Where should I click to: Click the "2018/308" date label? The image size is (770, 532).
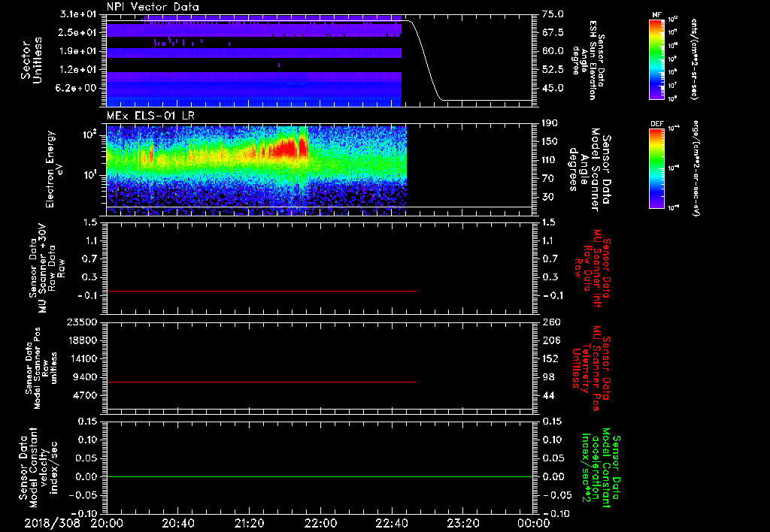[x=52, y=523]
